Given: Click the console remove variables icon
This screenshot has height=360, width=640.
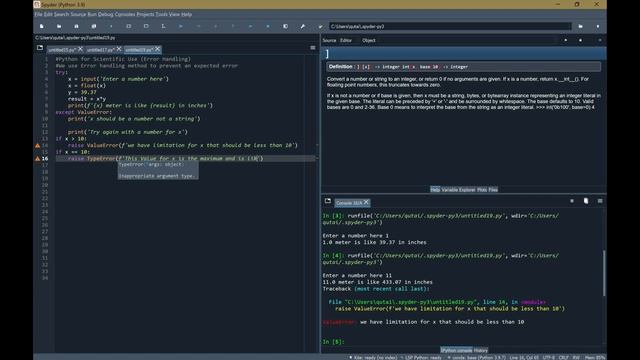Looking at the screenshot, I should 586,201.
